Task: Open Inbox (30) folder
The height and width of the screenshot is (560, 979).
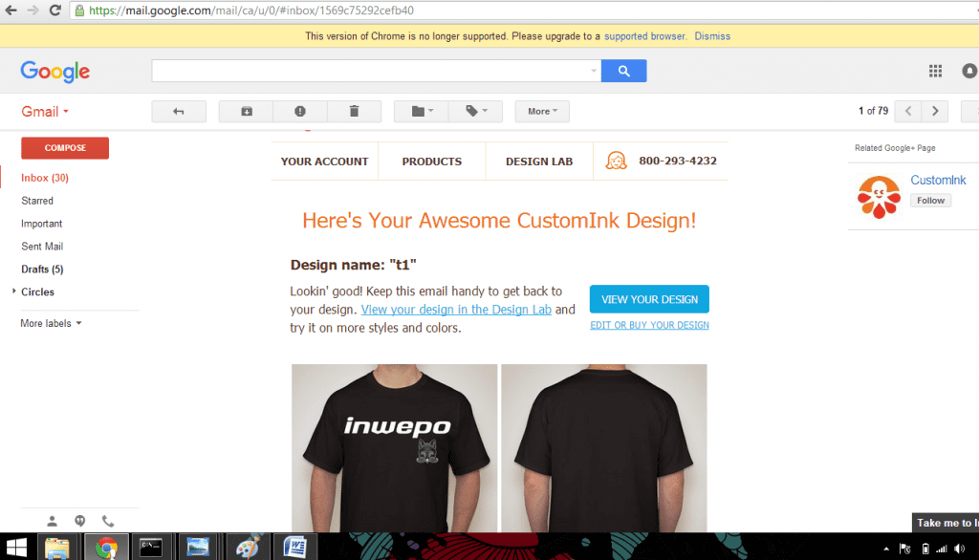Action: 45,178
